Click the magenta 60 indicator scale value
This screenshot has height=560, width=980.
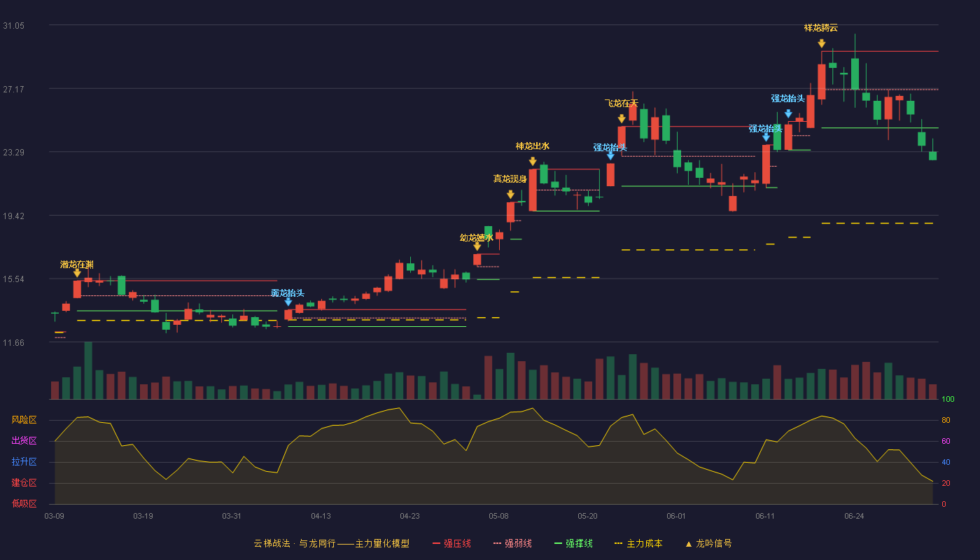click(946, 441)
